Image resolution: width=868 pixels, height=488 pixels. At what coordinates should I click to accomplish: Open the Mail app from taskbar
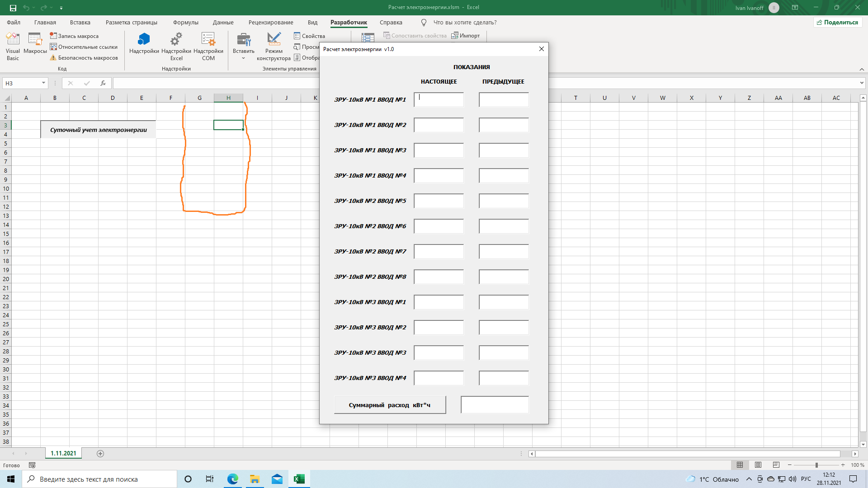(x=277, y=479)
